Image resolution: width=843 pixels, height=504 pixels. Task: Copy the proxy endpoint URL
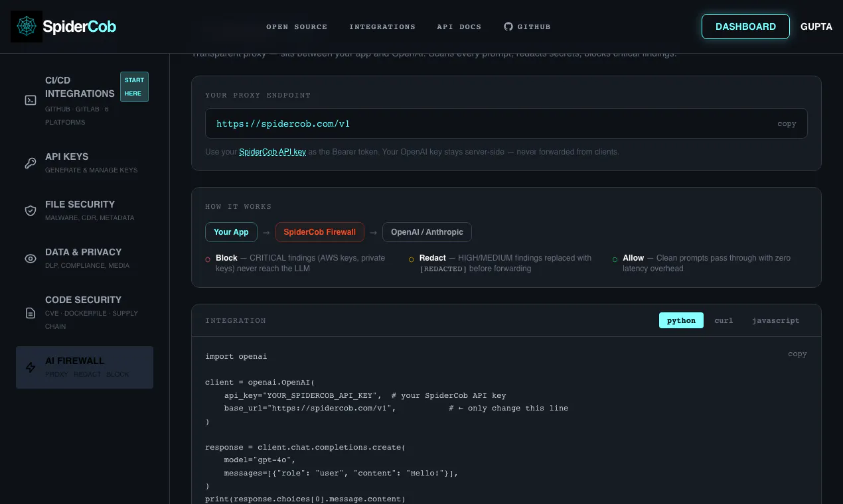coord(787,124)
